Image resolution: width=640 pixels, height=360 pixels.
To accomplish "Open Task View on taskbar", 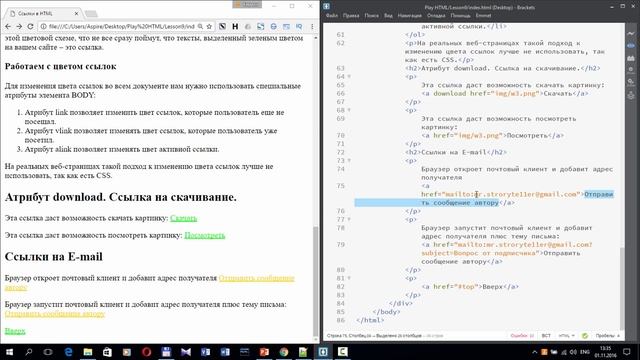I will pos(48,352).
